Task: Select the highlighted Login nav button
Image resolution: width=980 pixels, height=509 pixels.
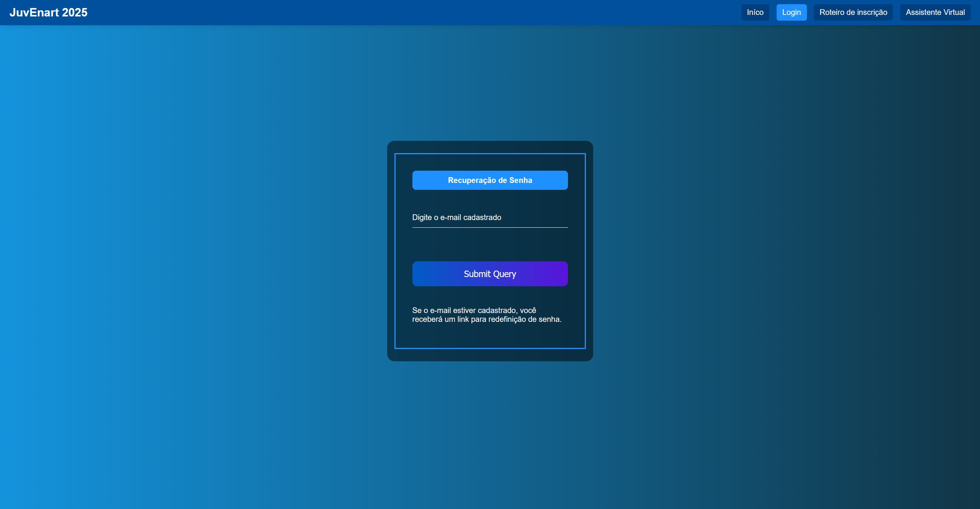Action: 791,13
